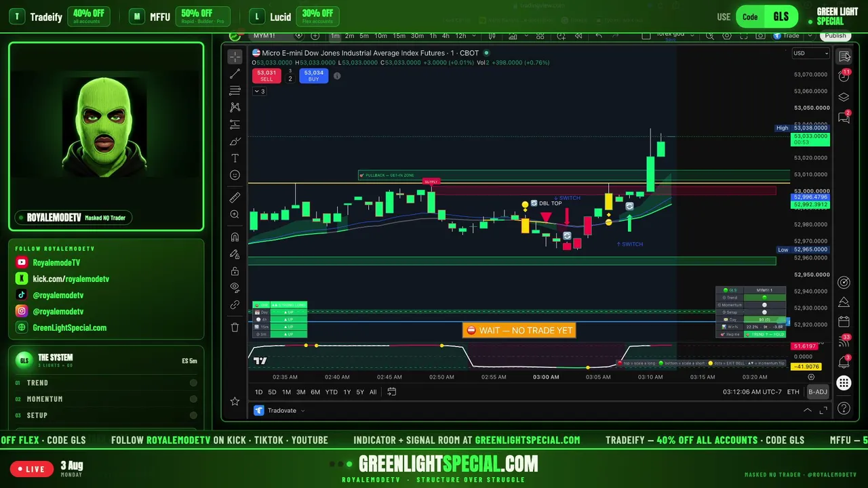The image size is (868, 488).
Task: Click the undo arrow in top toolbar
Action: coord(598,36)
